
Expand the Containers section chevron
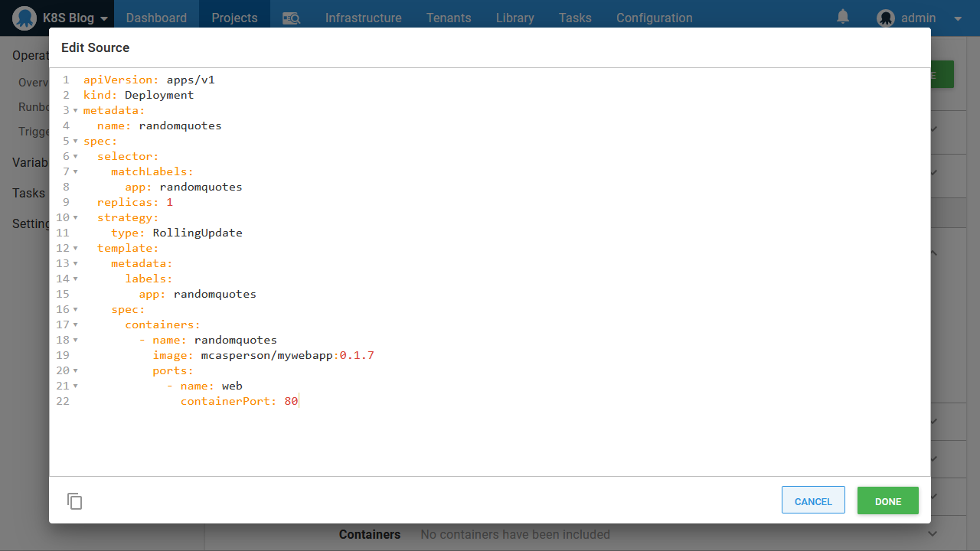click(933, 534)
